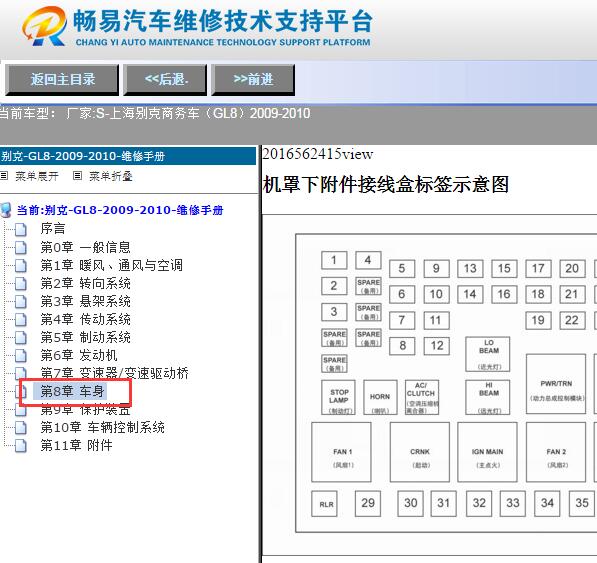Open 第2章 转向系统

(x=86, y=283)
